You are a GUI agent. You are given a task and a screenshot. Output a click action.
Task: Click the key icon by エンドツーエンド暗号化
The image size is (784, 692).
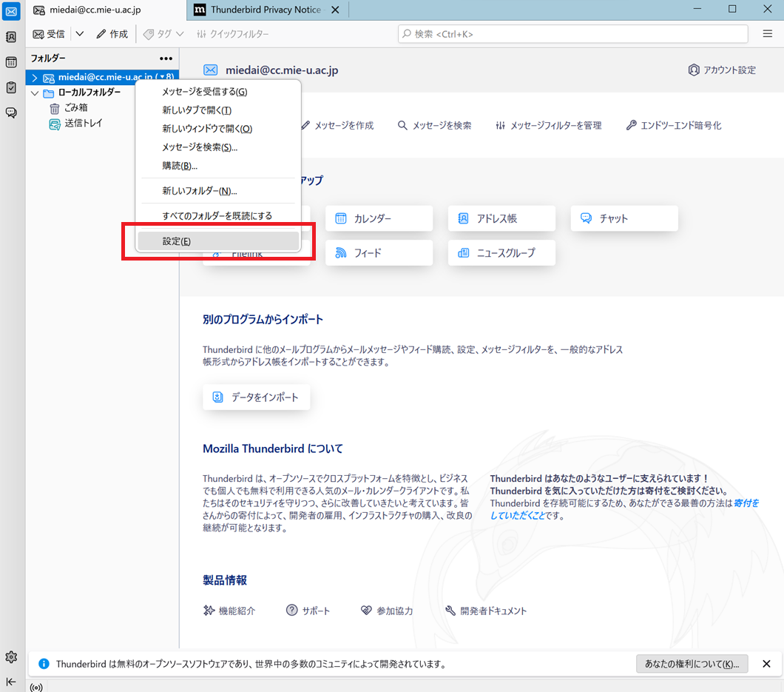coord(632,126)
